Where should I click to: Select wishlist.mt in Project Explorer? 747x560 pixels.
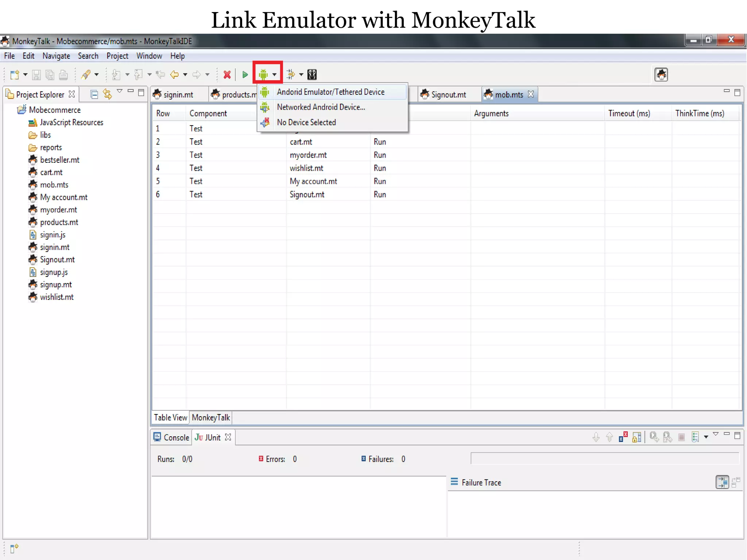pyautogui.click(x=57, y=297)
